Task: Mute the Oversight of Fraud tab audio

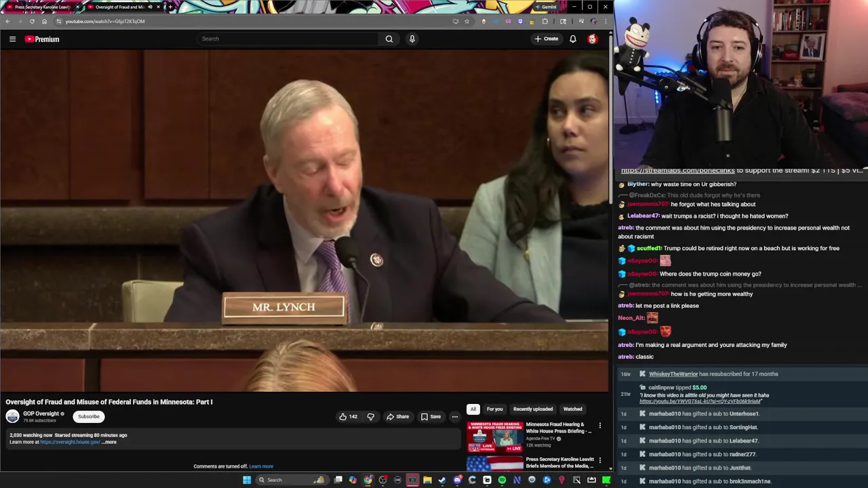Action: click(x=150, y=7)
